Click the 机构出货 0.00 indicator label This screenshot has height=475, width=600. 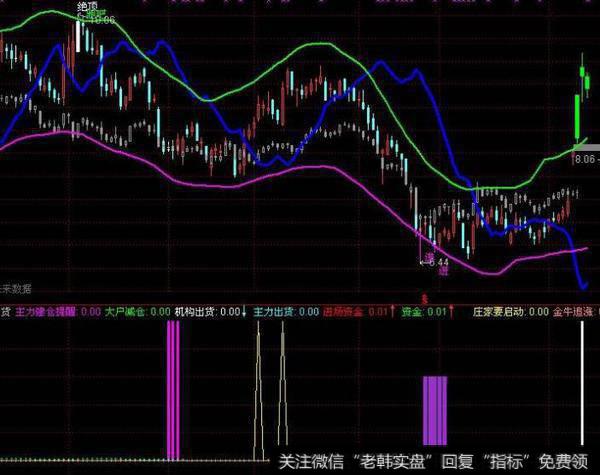[208, 312]
